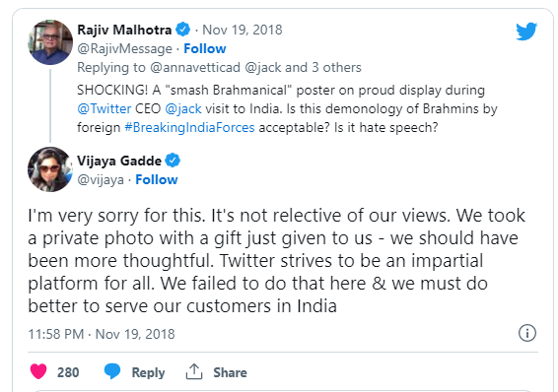Click the share upload arrow icon
This screenshot has height=392, width=558.
pos(194,371)
